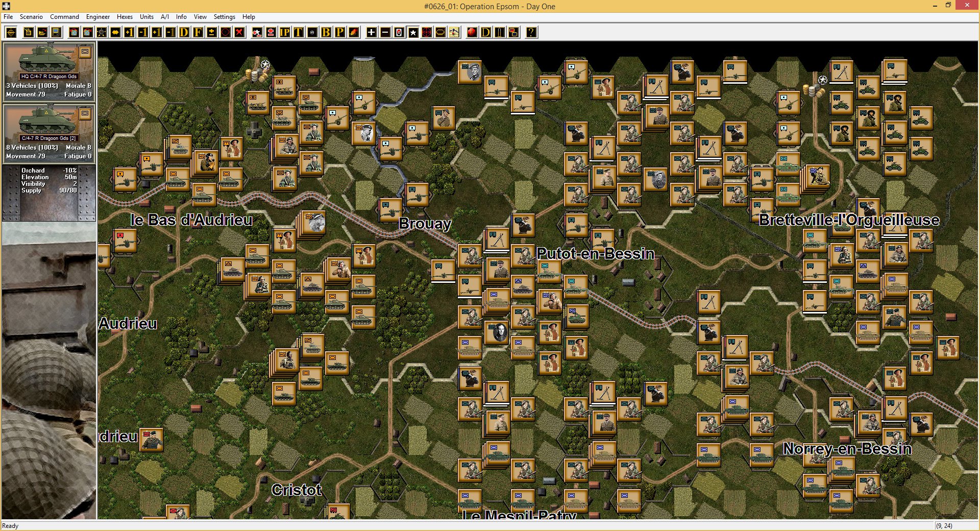Click the Norrey-en-Bessin map label

(847, 448)
